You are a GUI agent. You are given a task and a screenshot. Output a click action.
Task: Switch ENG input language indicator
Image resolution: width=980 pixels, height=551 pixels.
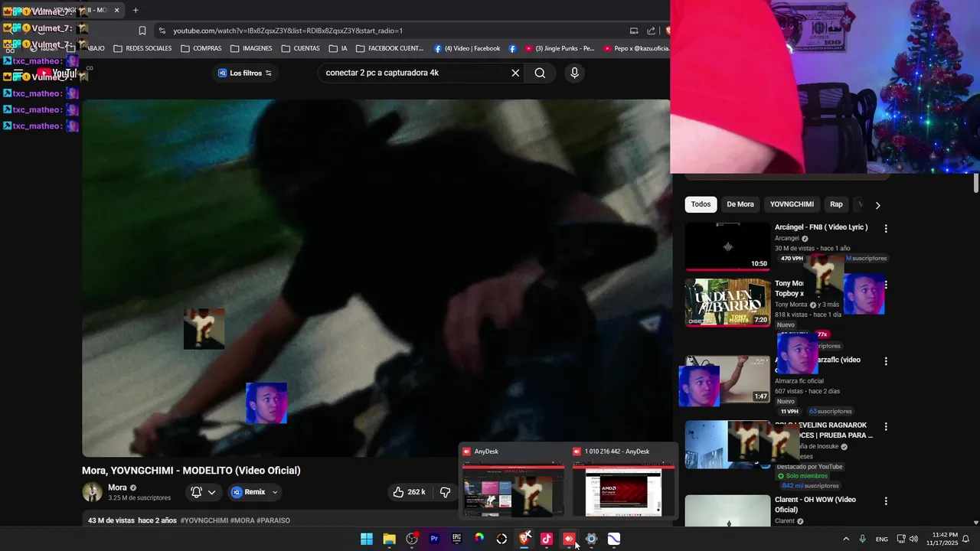point(882,539)
